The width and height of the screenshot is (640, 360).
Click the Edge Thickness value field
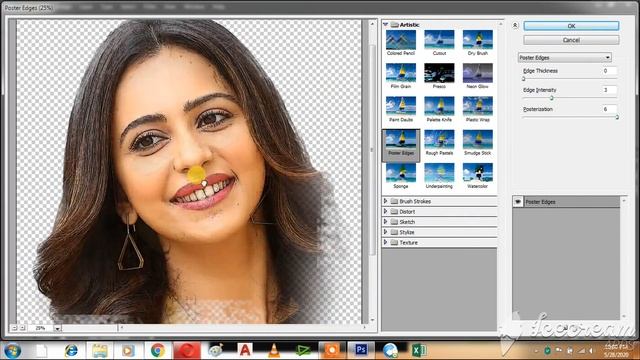[609, 71]
